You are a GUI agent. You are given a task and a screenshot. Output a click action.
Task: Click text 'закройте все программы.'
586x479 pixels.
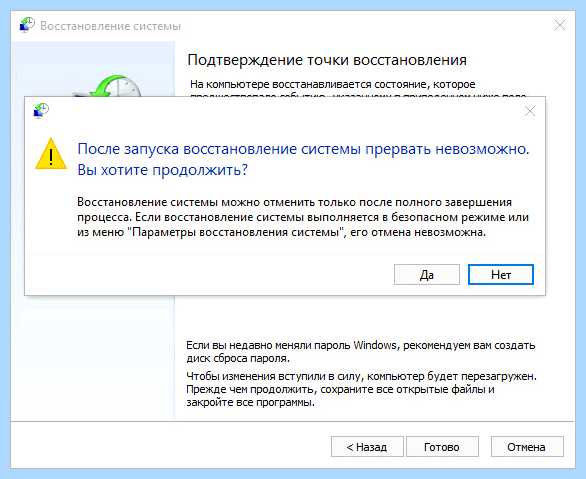coord(250,402)
